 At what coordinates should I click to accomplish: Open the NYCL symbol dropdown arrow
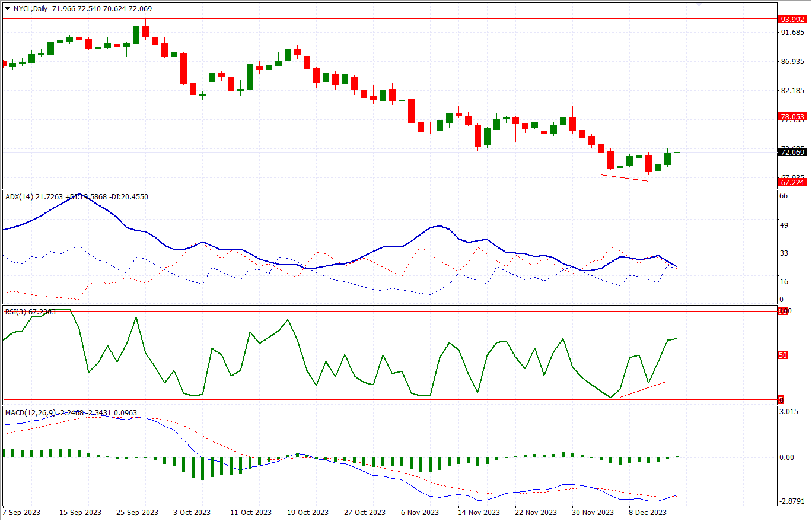pos(7,9)
